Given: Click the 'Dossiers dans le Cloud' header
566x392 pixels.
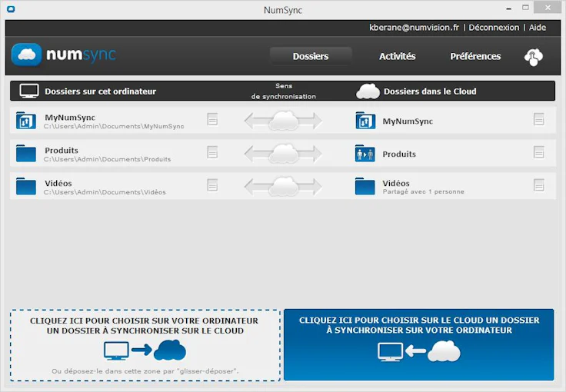Looking at the screenshot, I should [430, 91].
